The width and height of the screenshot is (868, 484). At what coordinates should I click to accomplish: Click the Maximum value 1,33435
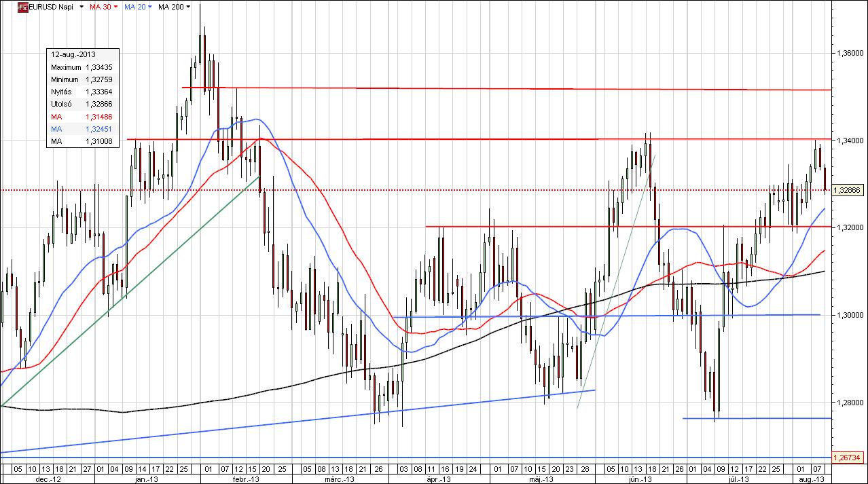98,67
